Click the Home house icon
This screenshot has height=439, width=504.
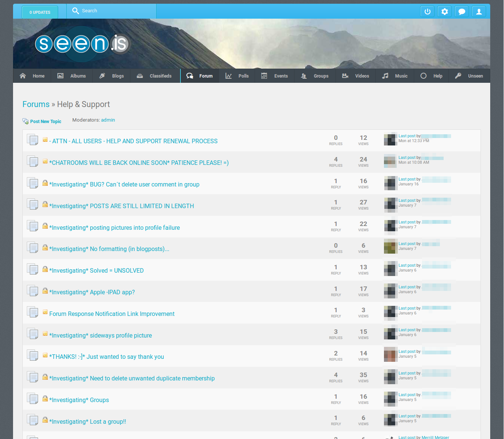click(x=23, y=76)
